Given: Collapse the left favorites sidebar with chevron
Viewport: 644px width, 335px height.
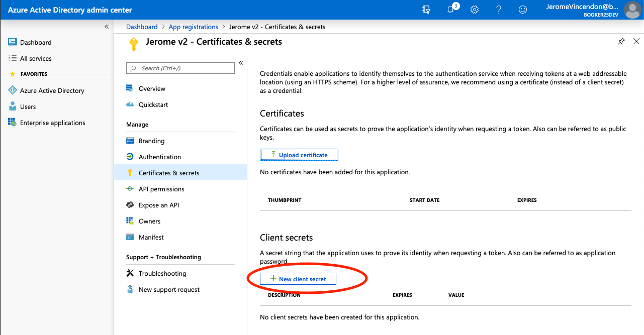Looking at the screenshot, I should tap(106, 26).
